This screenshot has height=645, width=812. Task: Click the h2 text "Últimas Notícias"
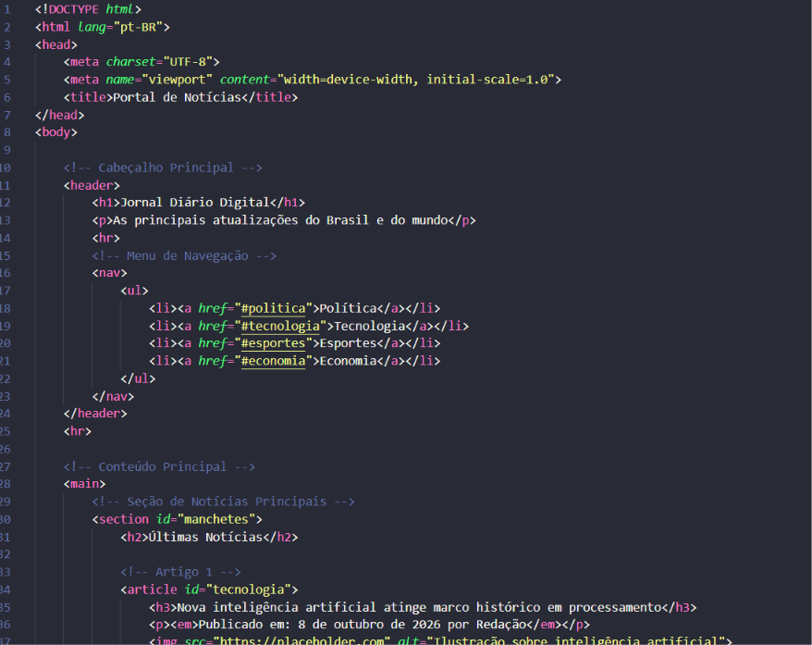pos(205,537)
